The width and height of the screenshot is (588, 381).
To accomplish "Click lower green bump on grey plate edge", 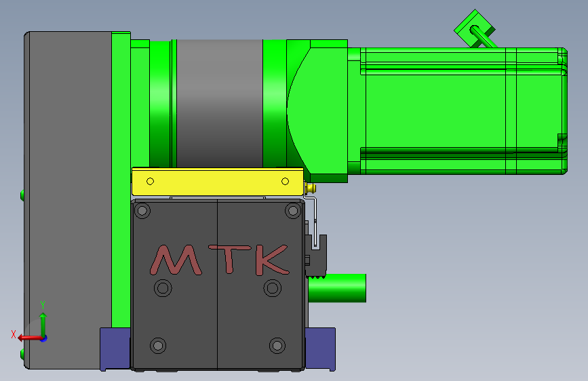I will pyautogui.click(x=22, y=354).
